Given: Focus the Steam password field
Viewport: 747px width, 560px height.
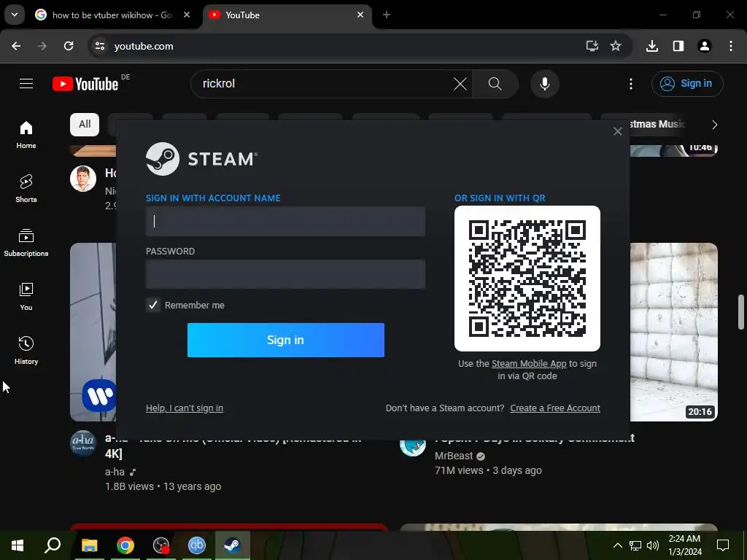Looking at the screenshot, I should pos(285,274).
